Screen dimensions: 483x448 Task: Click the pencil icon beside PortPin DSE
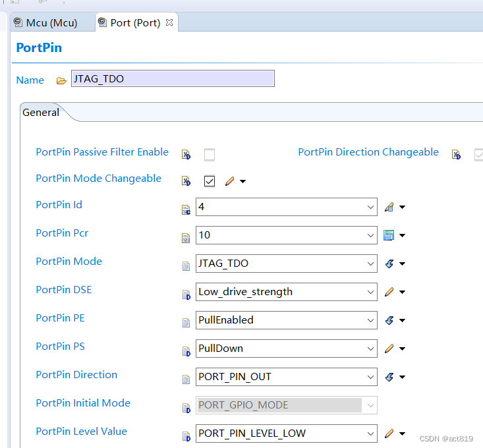click(x=389, y=292)
